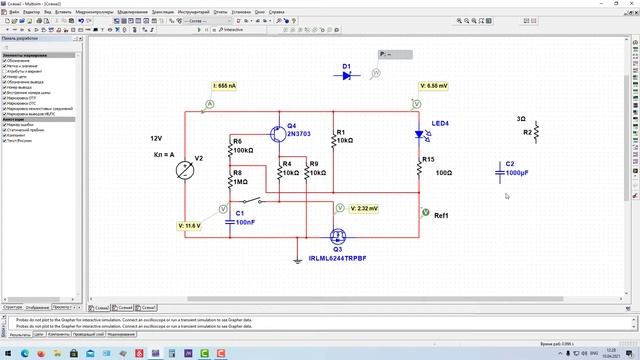Open the Компоненты tab in bottom panel

(58, 334)
